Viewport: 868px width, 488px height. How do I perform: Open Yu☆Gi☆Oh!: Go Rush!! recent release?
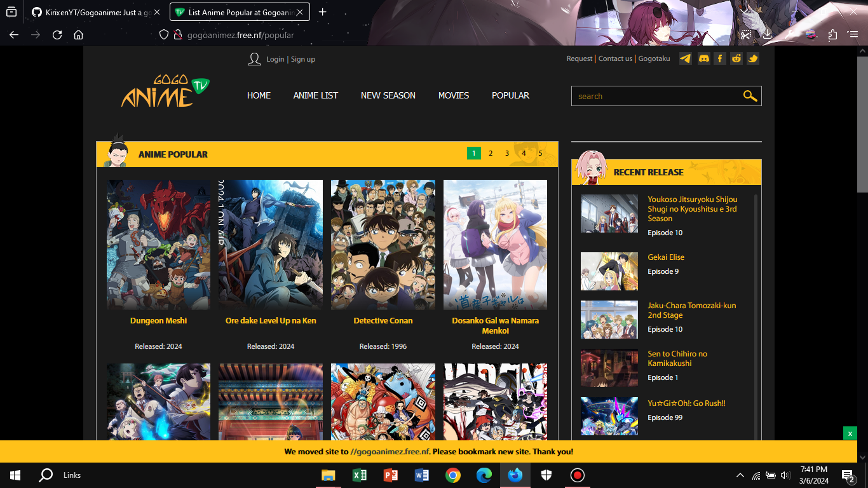coord(686,403)
